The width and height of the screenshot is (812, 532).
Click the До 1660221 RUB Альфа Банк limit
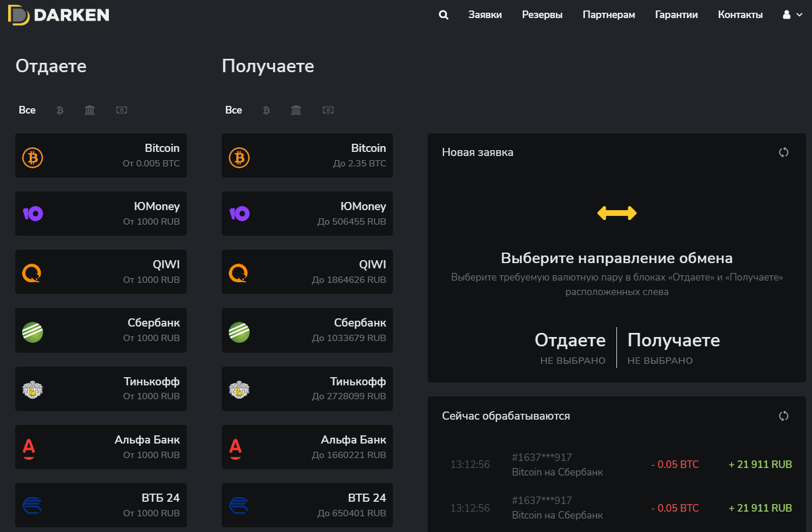coord(349,455)
